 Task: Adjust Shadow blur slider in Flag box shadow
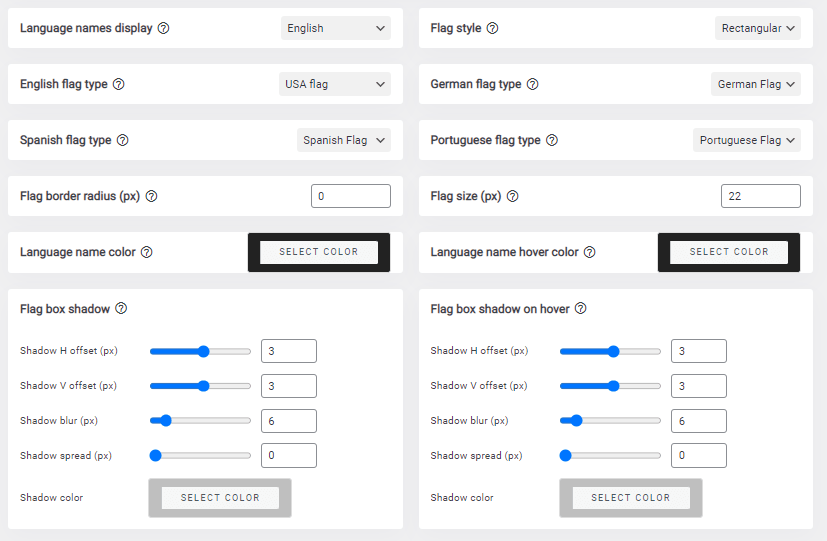200,421
